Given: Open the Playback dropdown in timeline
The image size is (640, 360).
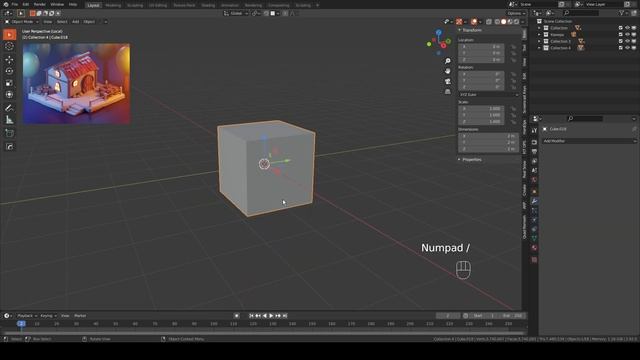Looking at the screenshot, I should coord(27,316).
